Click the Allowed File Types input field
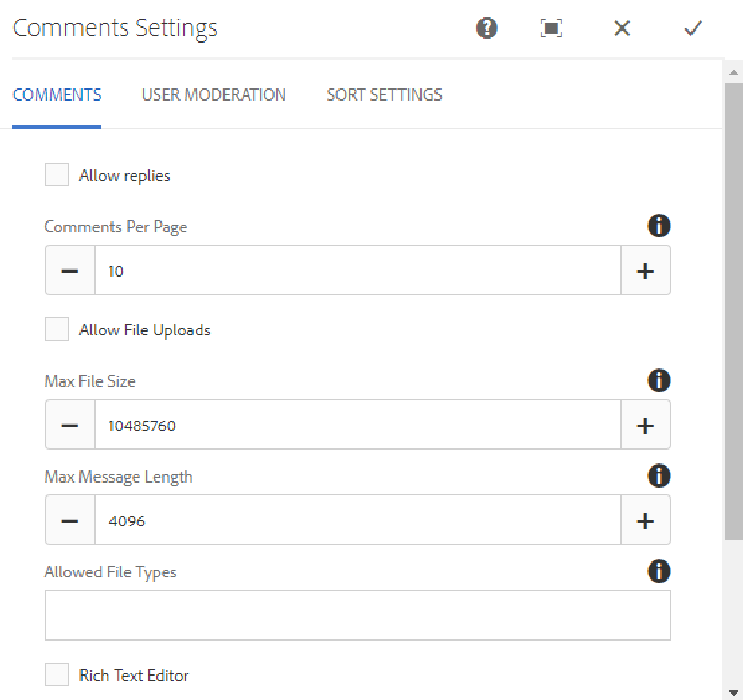Viewport: 743px width, 700px height. pyautogui.click(x=358, y=615)
